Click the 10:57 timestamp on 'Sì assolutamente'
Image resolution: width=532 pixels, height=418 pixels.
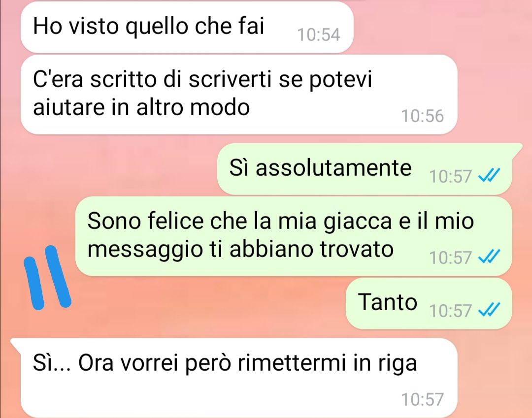point(450,176)
